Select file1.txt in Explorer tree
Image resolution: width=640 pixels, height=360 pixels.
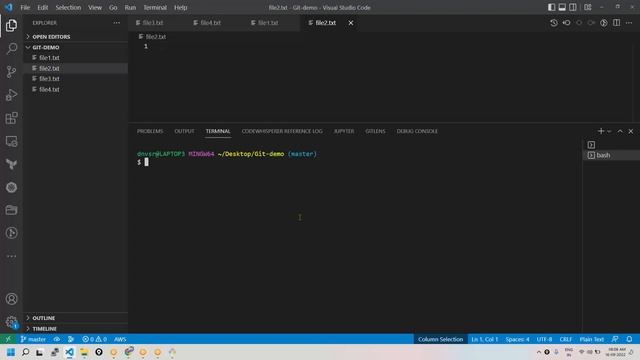pyautogui.click(x=76, y=58)
